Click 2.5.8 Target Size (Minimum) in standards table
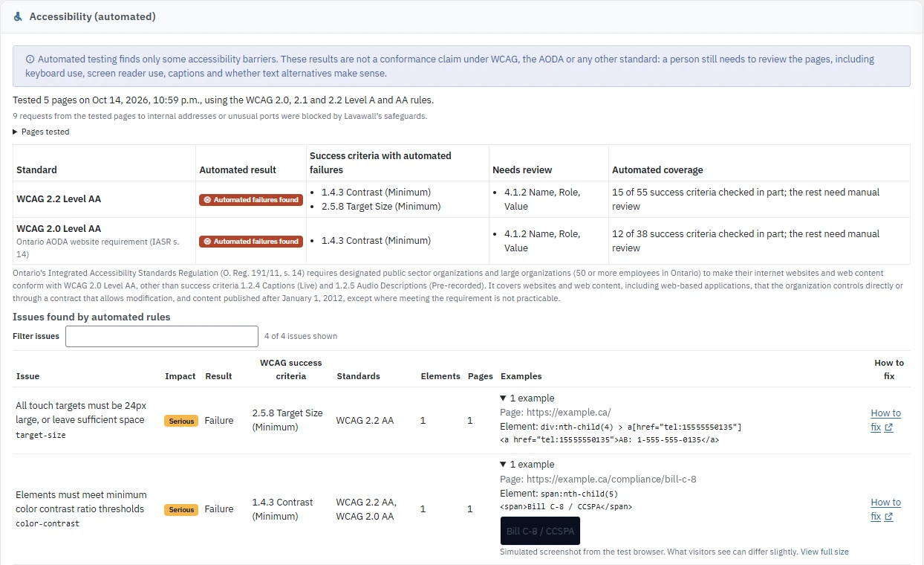Image resolution: width=924 pixels, height=565 pixels. (381, 206)
